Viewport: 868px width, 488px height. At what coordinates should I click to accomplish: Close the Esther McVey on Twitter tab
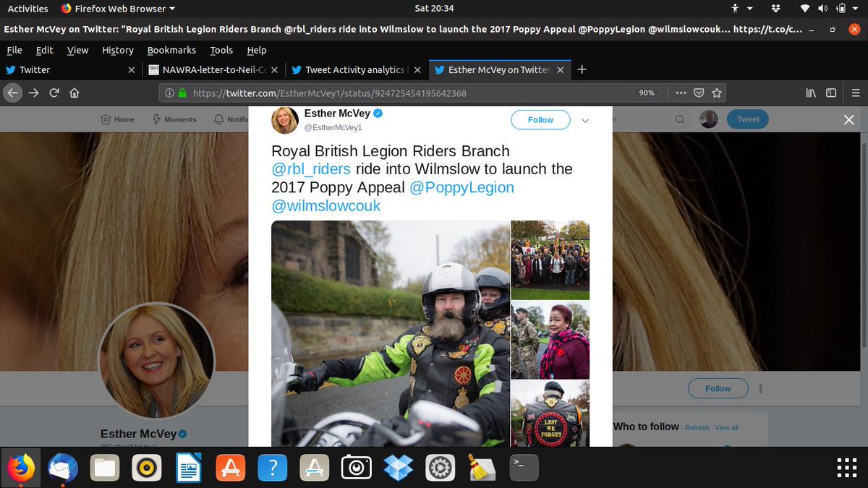click(561, 70)
